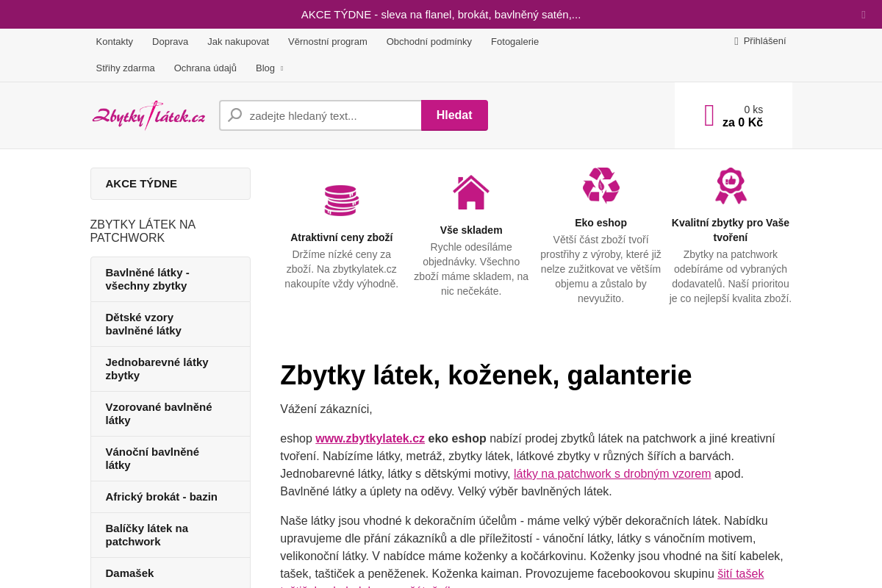Viewport: 882px width, 588px height.
Task: Open Vánoční bavlněné látky category
Action: pyautogui.click(x=152, y=458)
